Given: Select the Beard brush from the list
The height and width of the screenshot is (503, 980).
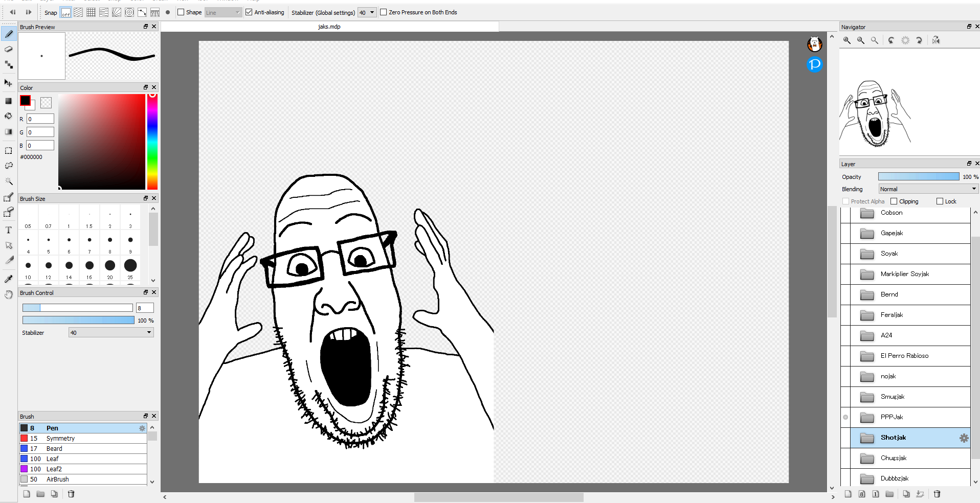Looking at the screenshot, I should [54, 449].
